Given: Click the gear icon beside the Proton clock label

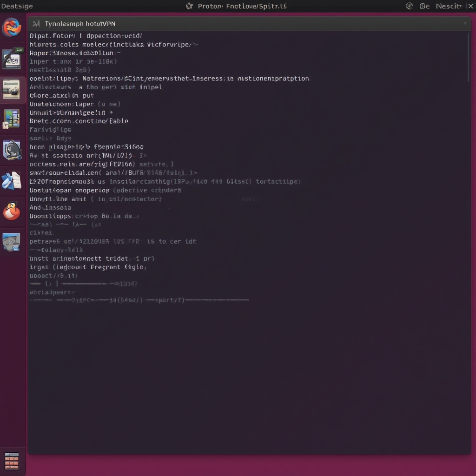Looking at the screenshot, I should point(189,6).
